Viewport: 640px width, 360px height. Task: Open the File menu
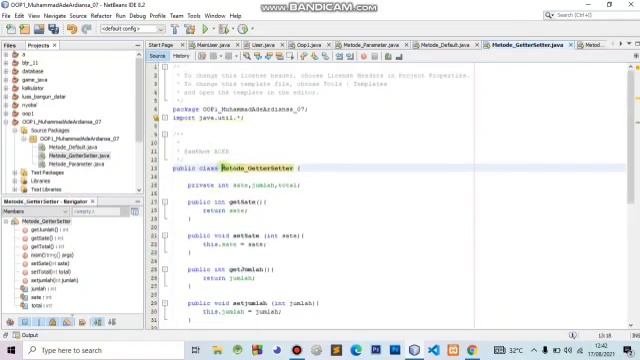[x=6, y=16]
